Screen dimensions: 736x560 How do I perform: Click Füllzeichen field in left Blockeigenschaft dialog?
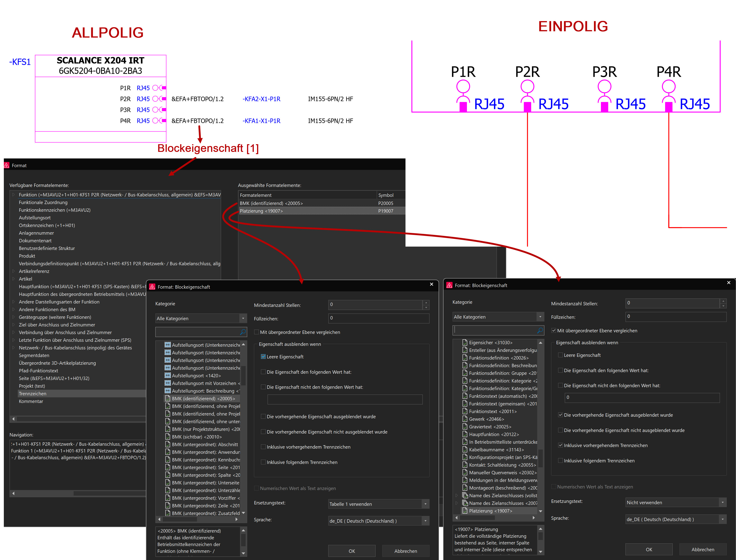pyautogui.click(x=378, y=318)
